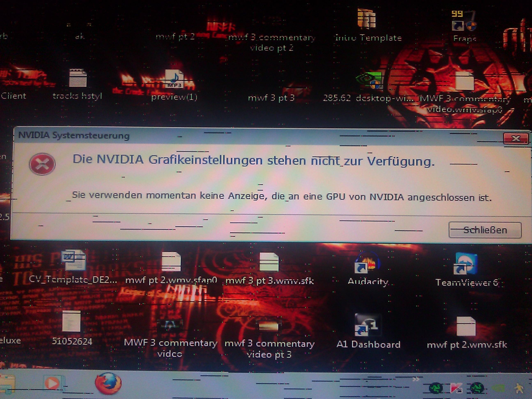Click the mwf pt 2 label at top
This screenshot has height=399, width=532.
[x=175, y=37]
